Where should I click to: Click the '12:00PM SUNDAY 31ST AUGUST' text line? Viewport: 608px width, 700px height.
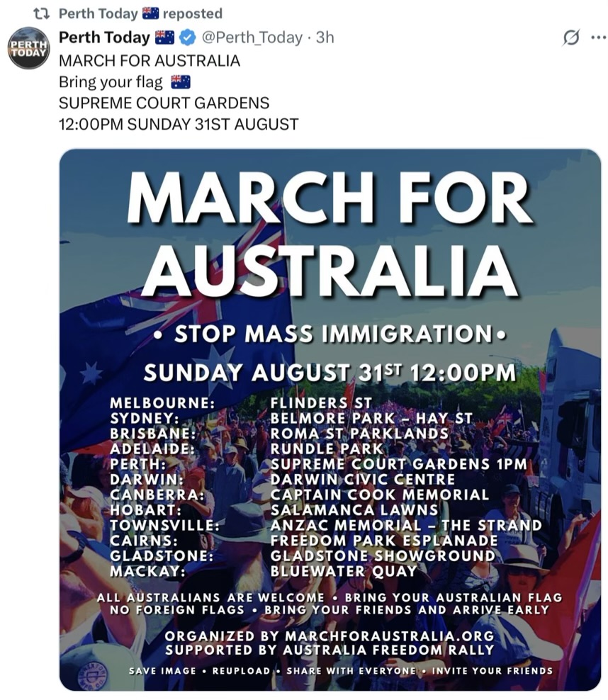[x=178, y=124]
